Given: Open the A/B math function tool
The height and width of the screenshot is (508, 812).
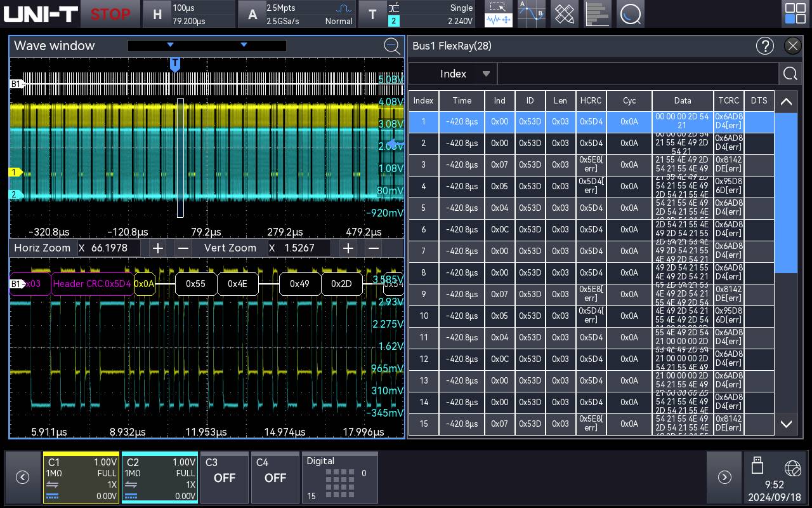Looking at the screenshot, I should (x=531, y=14).
